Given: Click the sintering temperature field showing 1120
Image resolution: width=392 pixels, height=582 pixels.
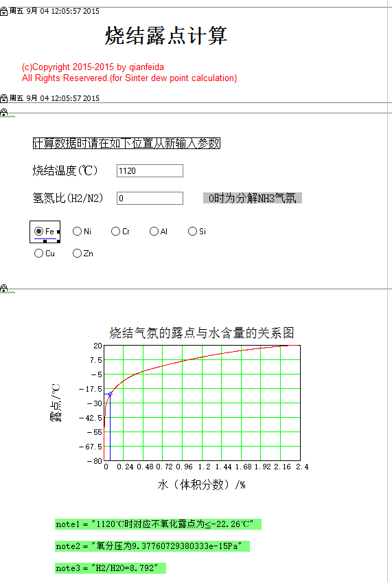Looking at the screenshot, I should coord(150,170).
